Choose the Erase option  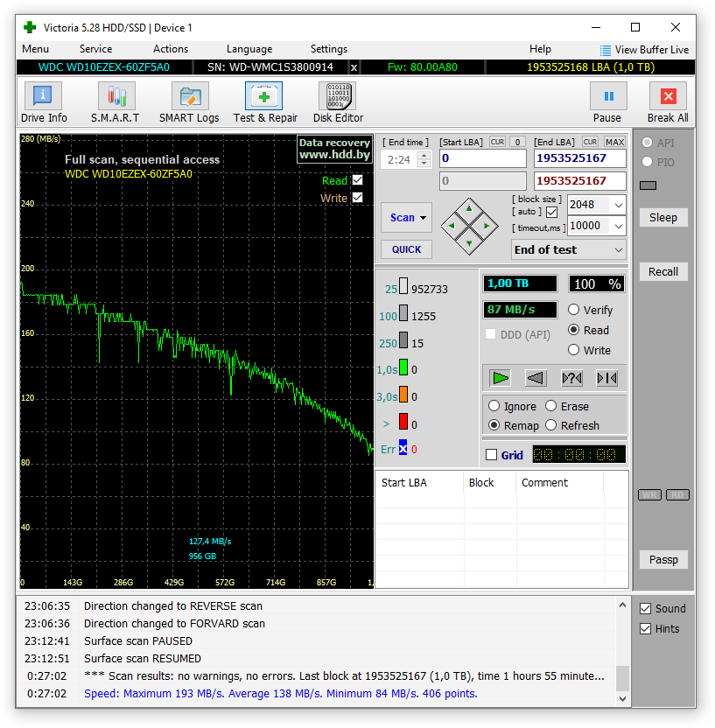coord(551,406)
